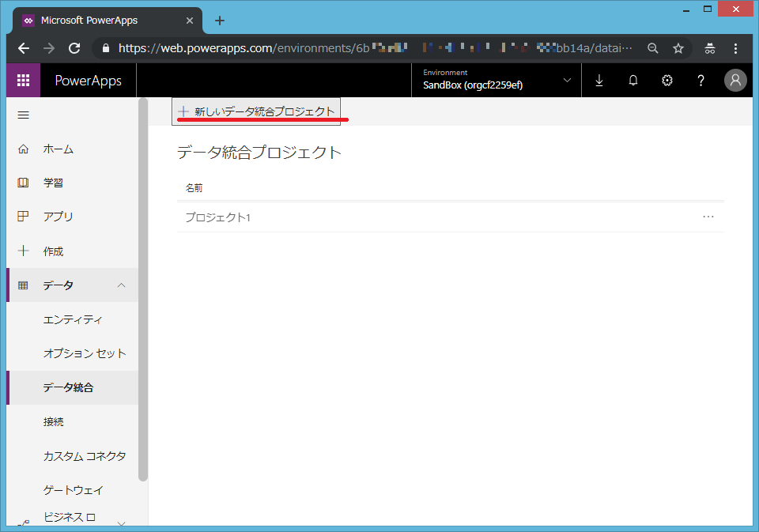Click the sidebar vertical scrollbar
The height and width of the screenshot is (532, 759).
tap(143, 289)
